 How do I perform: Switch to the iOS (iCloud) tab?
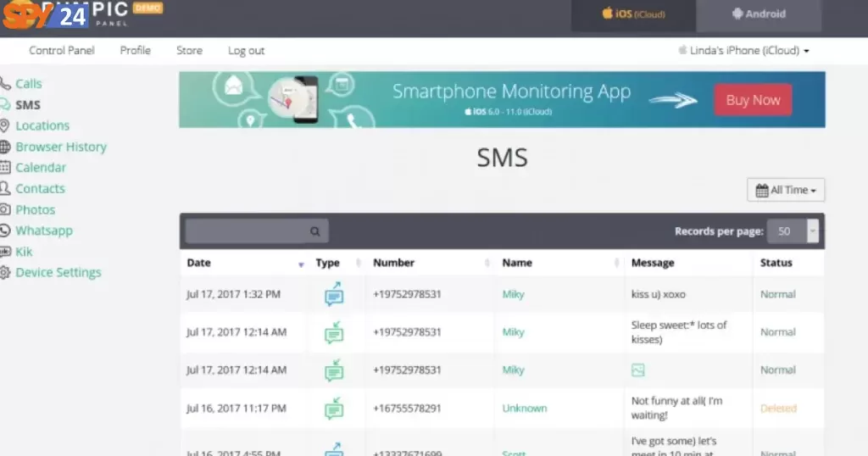633,14
